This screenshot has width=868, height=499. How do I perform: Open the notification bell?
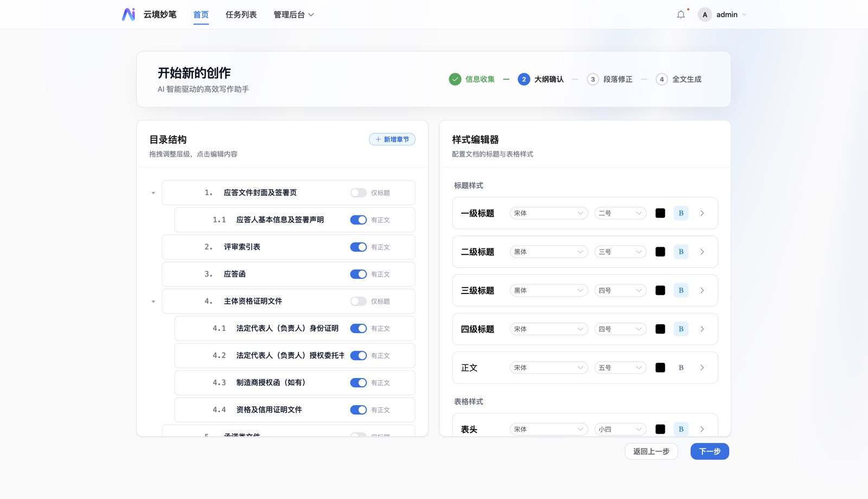pyautogui.click(x=681, y=15)
